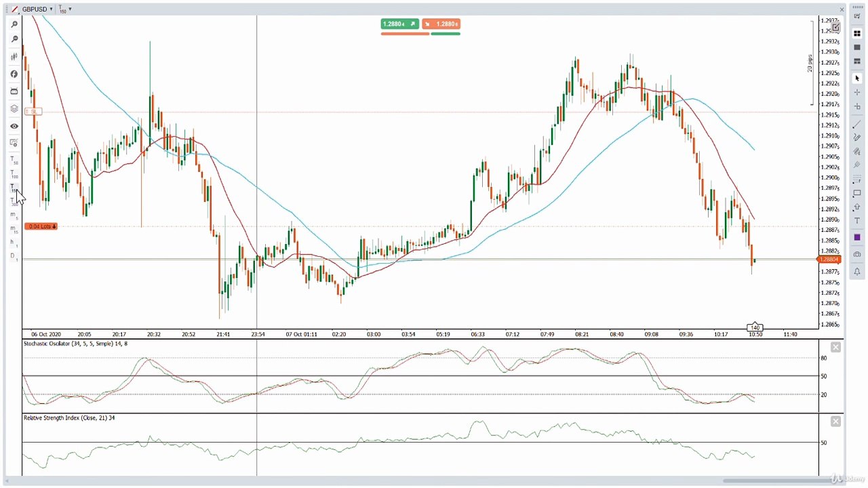The width and height of the screenshot is (868, 488).
Task: Select the Andrews pitchfork tool
Action: click(x=857, y=165)
